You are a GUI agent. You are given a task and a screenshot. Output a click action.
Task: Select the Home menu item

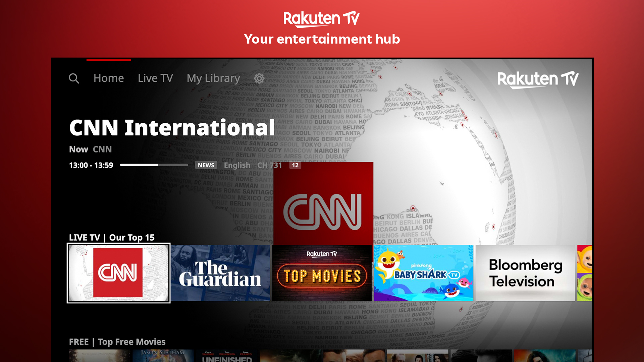pyautogui.click(x=108, y=78)
